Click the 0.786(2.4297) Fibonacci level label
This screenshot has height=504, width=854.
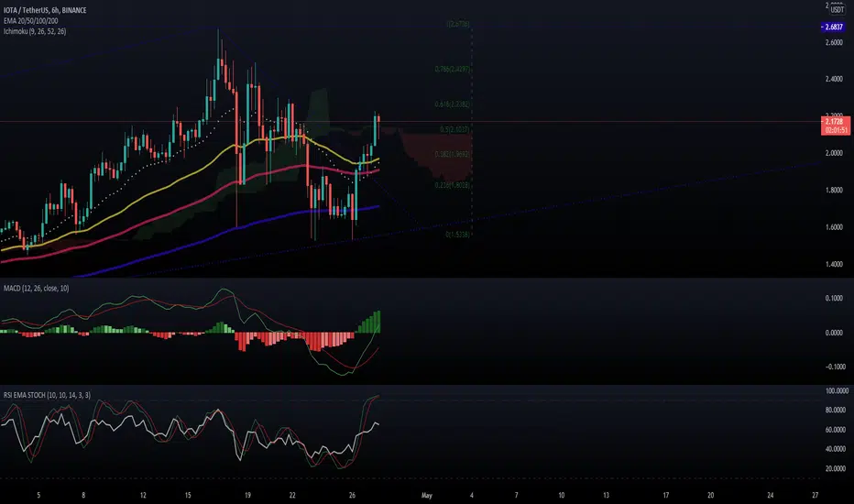tap(452, 70)
